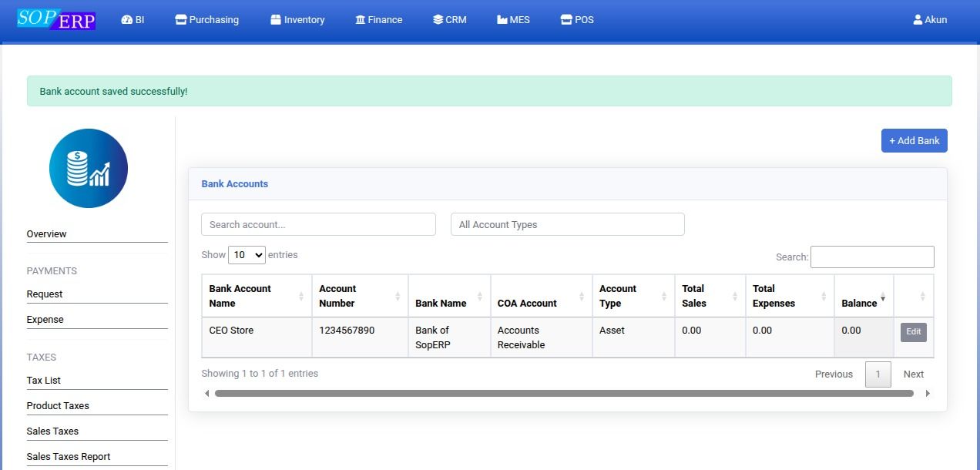Screen dimensions: 980x470
Task: Open the Finance menu
Action: tap(378, 20)
